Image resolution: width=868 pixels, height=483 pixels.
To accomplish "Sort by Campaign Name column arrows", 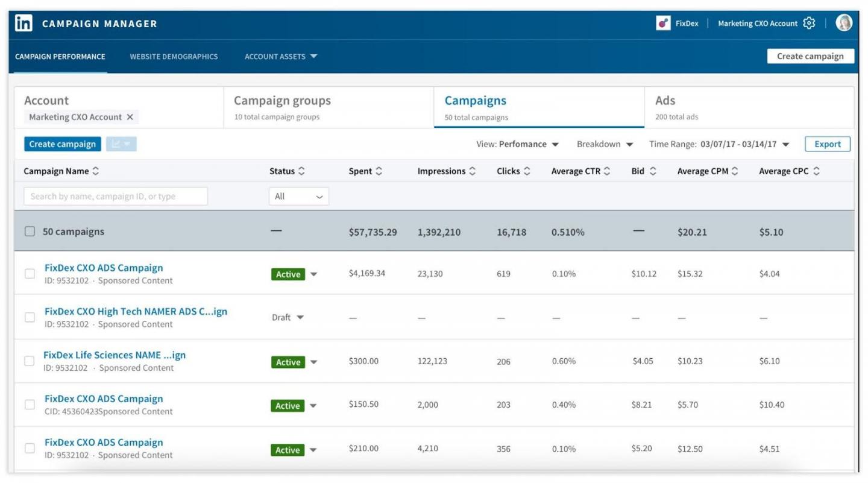I will click(x=96, y=171).
